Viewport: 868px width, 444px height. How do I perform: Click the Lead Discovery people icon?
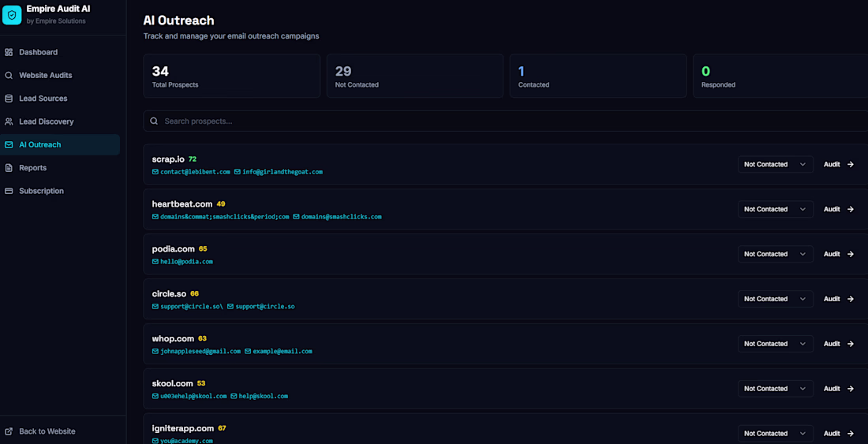[x=9, y=121]
